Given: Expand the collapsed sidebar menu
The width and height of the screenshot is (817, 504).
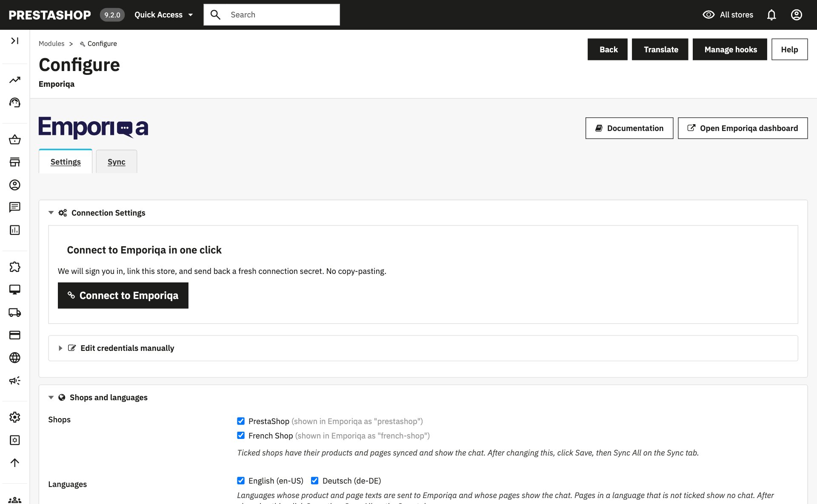Looking at the screenshot, I should pyautogui.click(x=15, y=41).
